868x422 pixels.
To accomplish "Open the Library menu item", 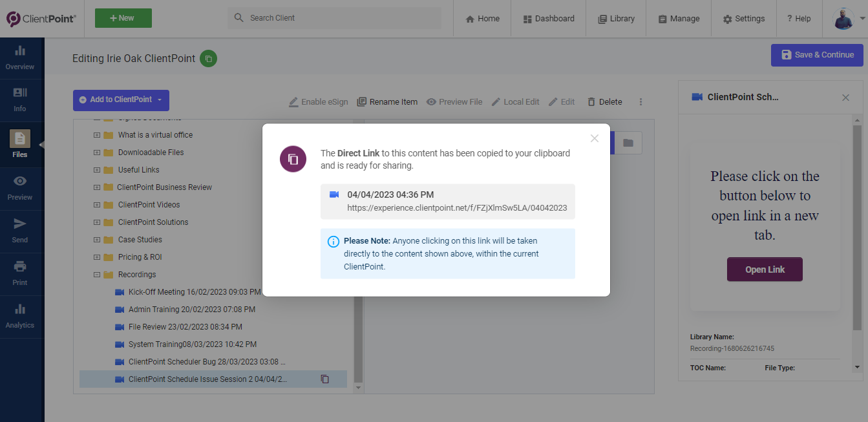I will coord(616,19).
